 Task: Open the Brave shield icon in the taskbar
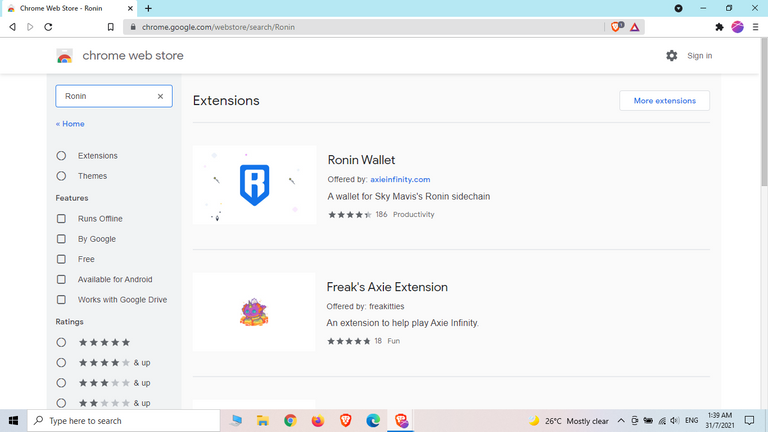(346, 421)
